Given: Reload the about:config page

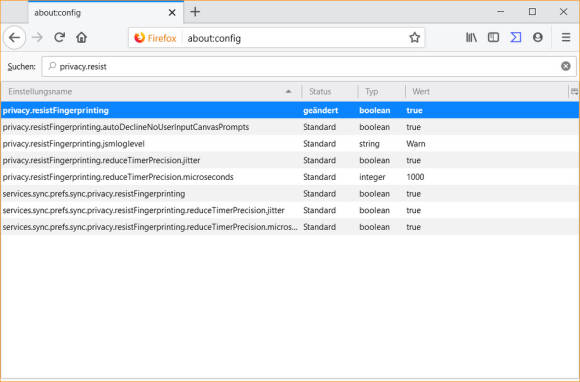Looking at the screenshot, I should click(60, 37).
